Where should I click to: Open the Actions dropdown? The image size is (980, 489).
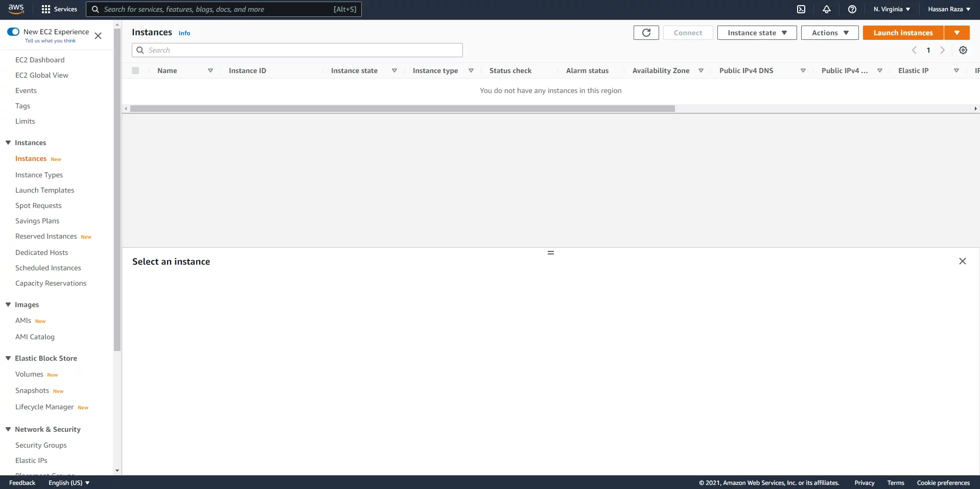tap(830, 33)
